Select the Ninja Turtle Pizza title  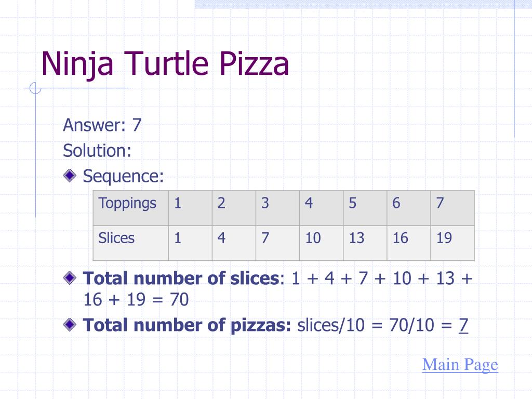point(165,63)
